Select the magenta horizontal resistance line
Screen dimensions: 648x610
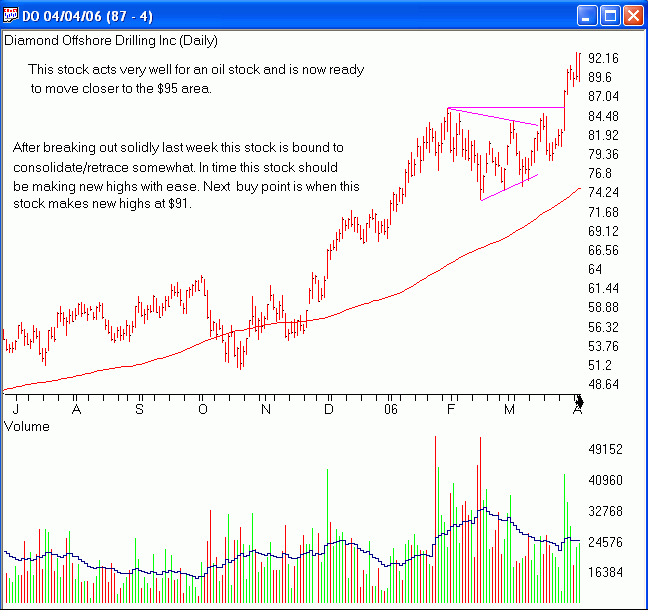click(x=506, y=108)
